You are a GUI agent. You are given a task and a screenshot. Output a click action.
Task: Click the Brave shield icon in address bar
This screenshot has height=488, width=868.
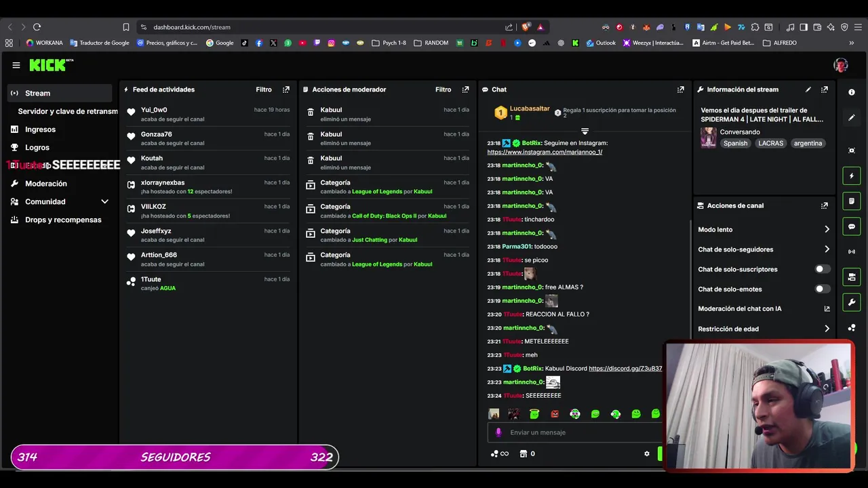point(525,27)
